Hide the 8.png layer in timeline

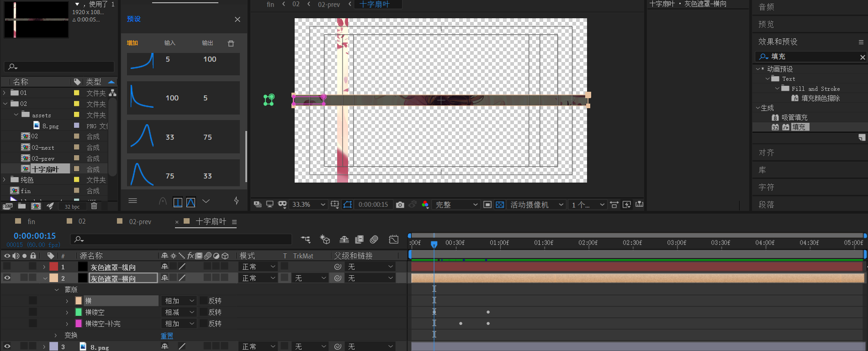(x=7, y=346)
